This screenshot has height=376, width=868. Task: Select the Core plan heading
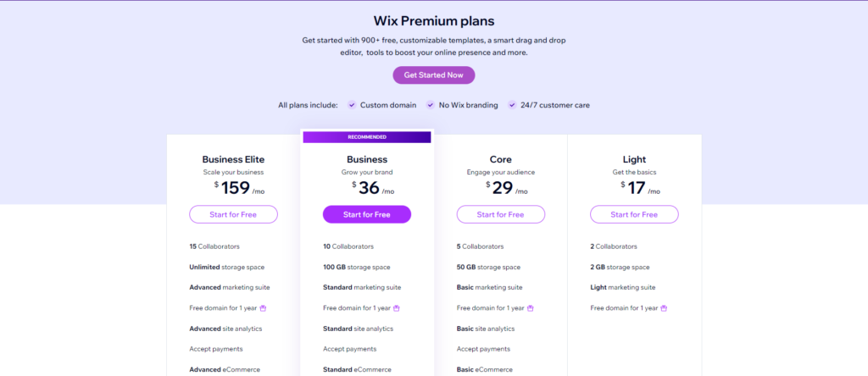click(x=500, y=160)
